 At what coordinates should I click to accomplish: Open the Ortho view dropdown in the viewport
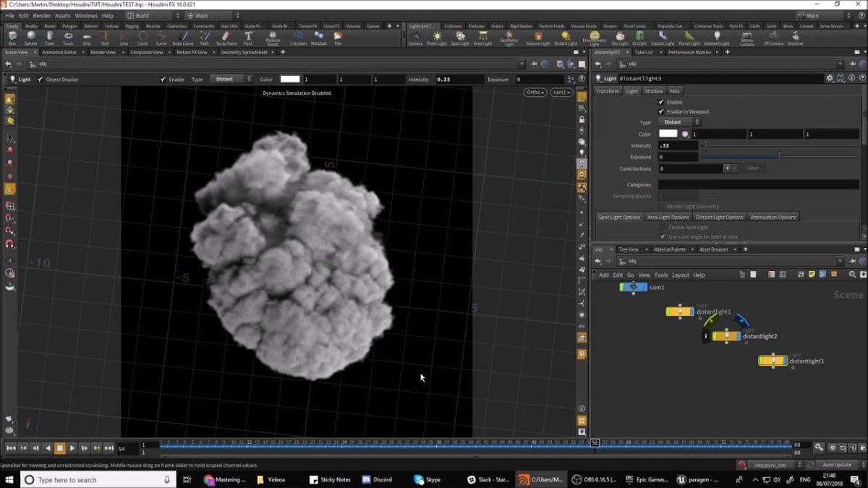click(535, 93)
